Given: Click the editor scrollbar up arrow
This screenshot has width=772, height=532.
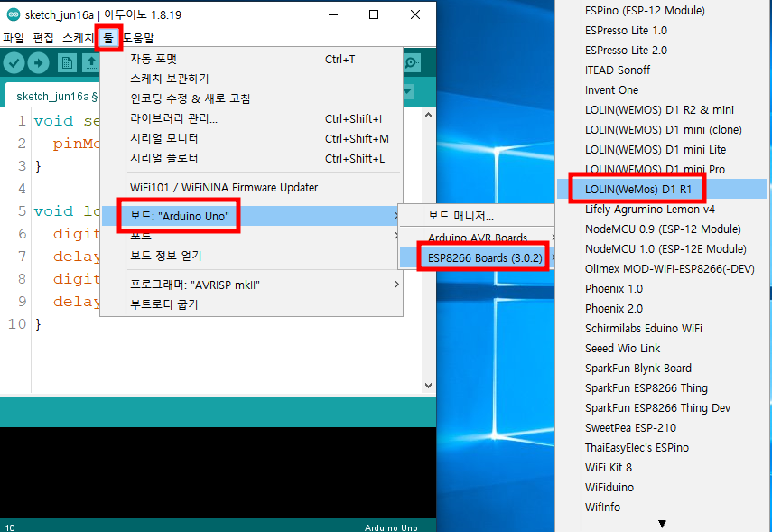Looking at the screenshot, I should 428,116.
